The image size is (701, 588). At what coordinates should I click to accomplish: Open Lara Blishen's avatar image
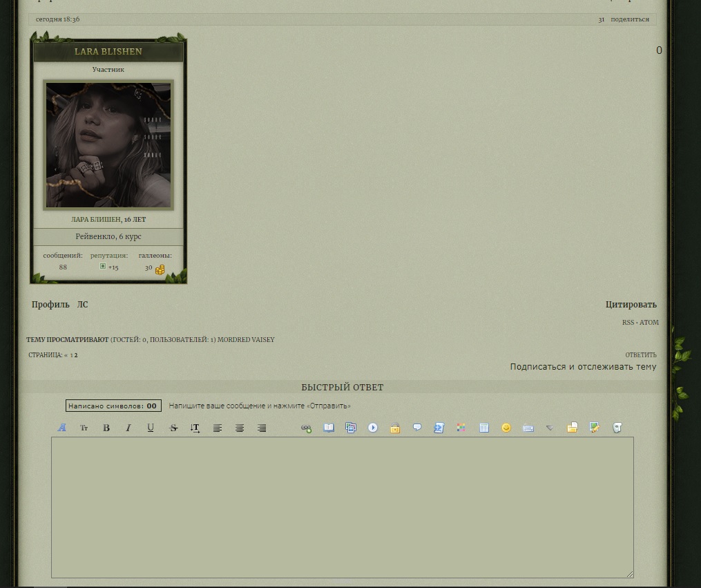coord(108,145)
